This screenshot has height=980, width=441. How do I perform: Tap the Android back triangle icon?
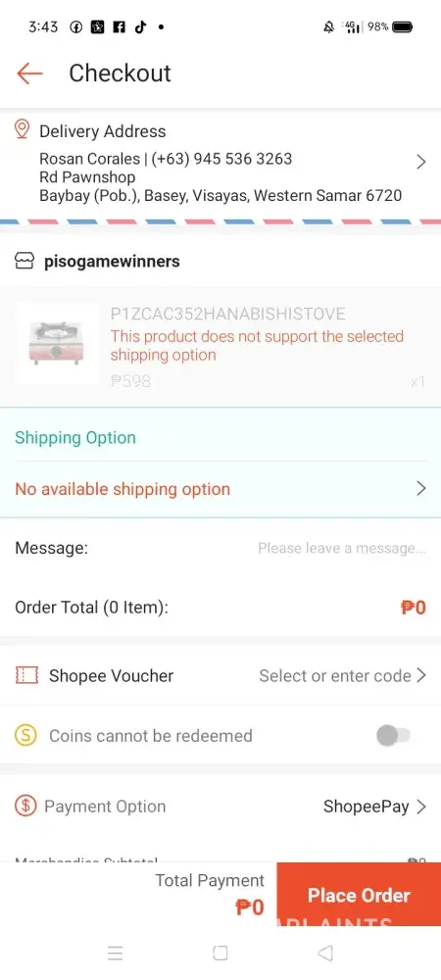coord(324,953)
